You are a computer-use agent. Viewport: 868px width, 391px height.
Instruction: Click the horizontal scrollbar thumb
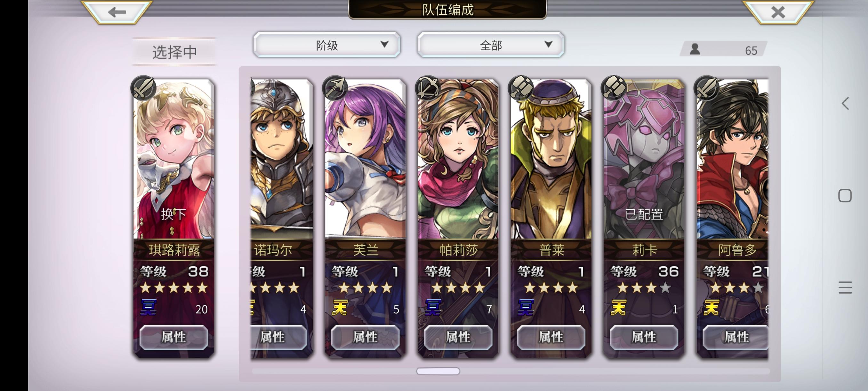tap(438, 371)
